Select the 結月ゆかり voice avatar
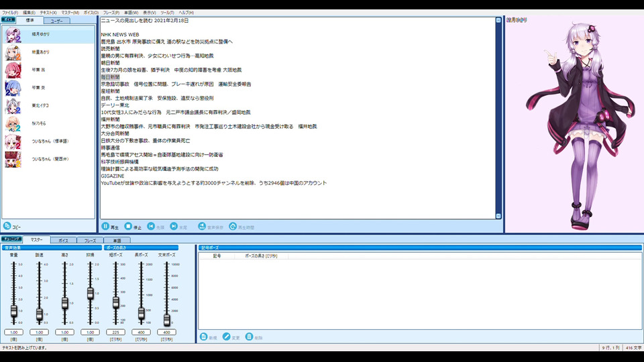 pyautogui.click(x=13, y=34)
